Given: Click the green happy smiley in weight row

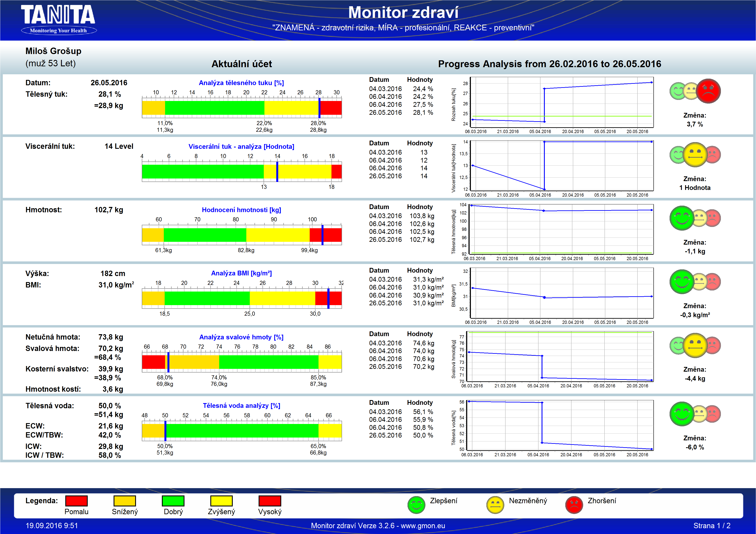Looking at the screenshot, I should pos(682,218).
